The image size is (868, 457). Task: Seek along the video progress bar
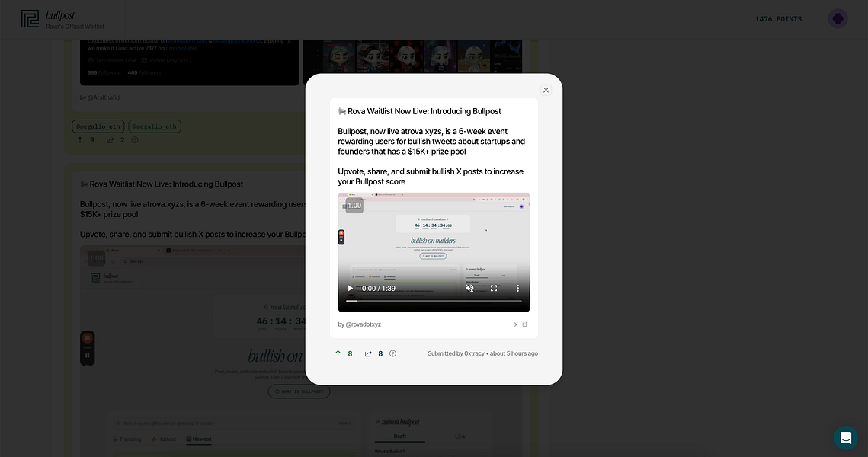pyautogui.click(x=434, y=302)
